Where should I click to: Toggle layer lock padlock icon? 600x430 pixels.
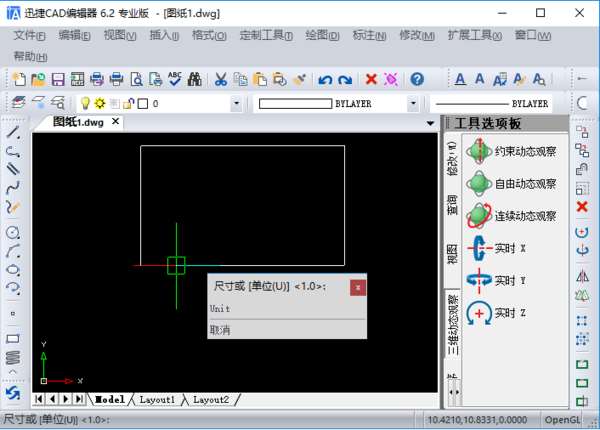[129, 103]
